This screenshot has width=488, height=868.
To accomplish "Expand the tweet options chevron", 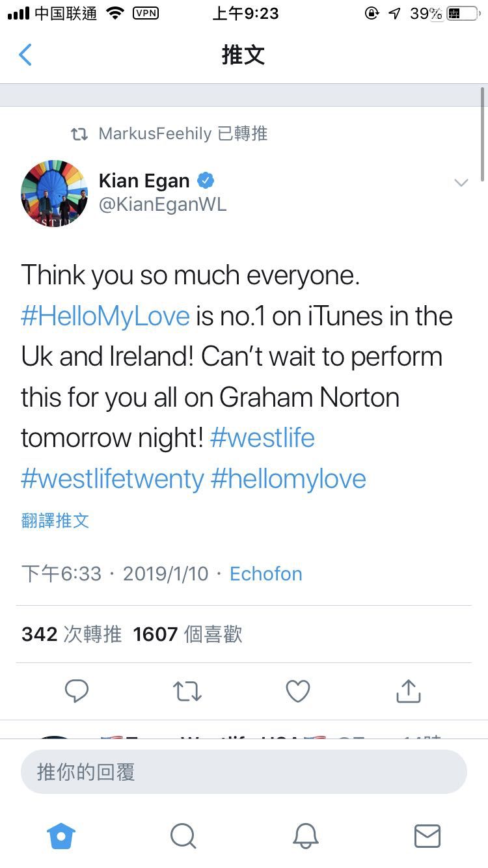I will click(461, 183).
